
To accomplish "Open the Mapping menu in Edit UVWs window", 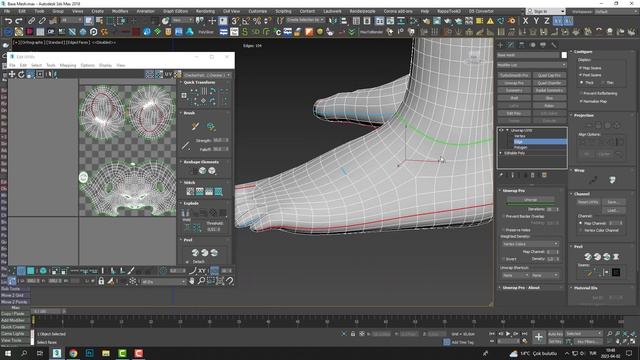I will (68, 65).
